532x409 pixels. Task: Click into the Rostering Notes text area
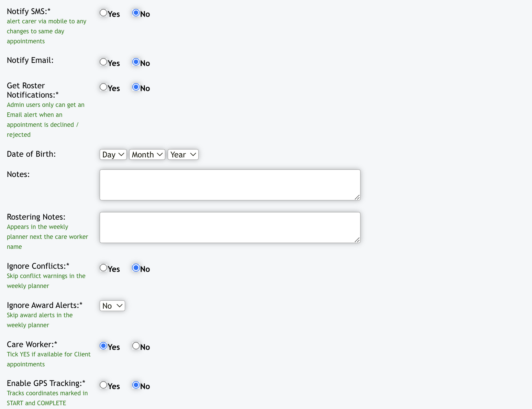coord(230,228)
